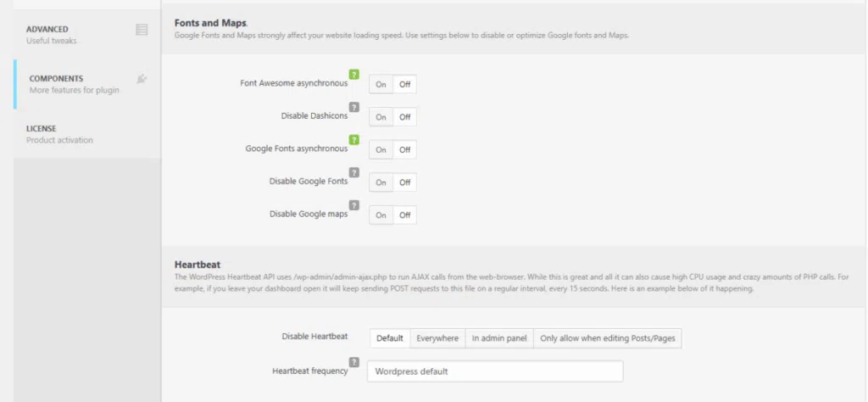
Task: Enable the Disable Google maps option
Action: pos(381,215)
